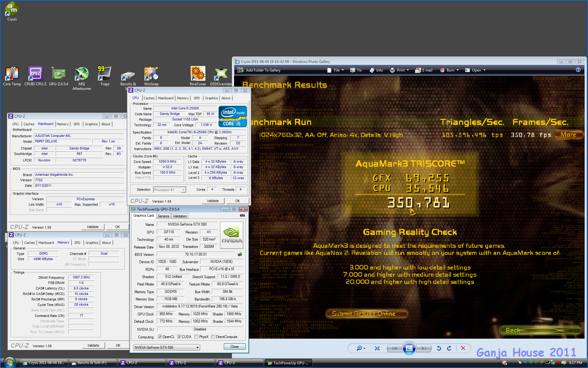Click the GPU-Z Name field GTX 580

pos(187,224)
